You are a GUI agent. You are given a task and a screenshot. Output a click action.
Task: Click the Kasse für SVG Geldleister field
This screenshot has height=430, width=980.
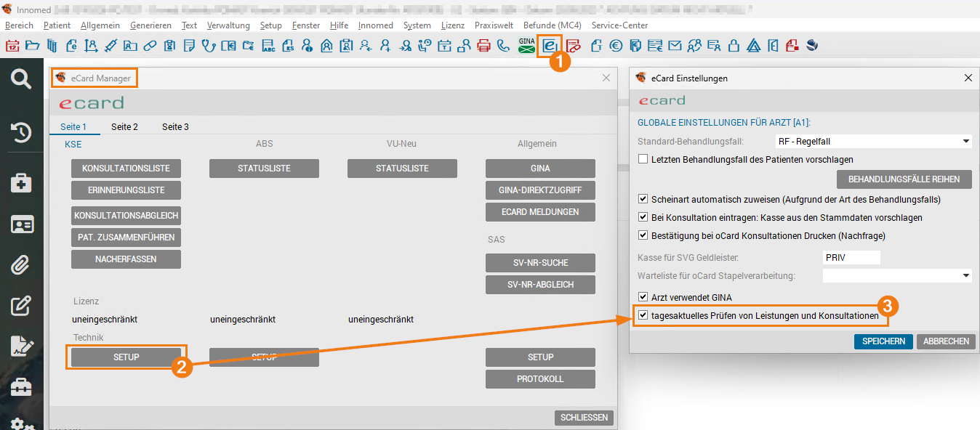coord(851,258)
